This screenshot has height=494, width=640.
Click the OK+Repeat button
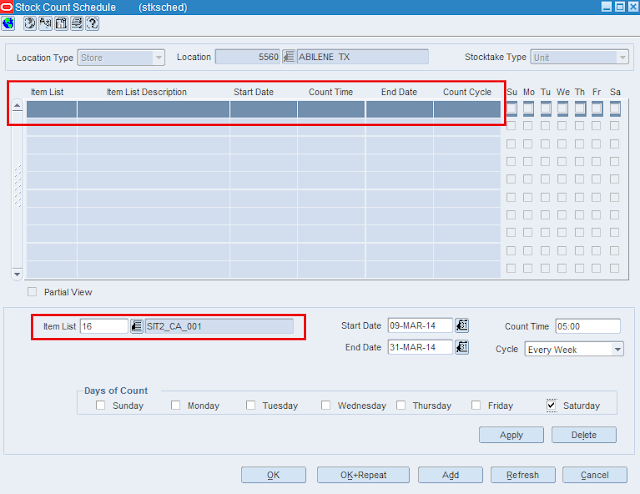coord(363,475)
